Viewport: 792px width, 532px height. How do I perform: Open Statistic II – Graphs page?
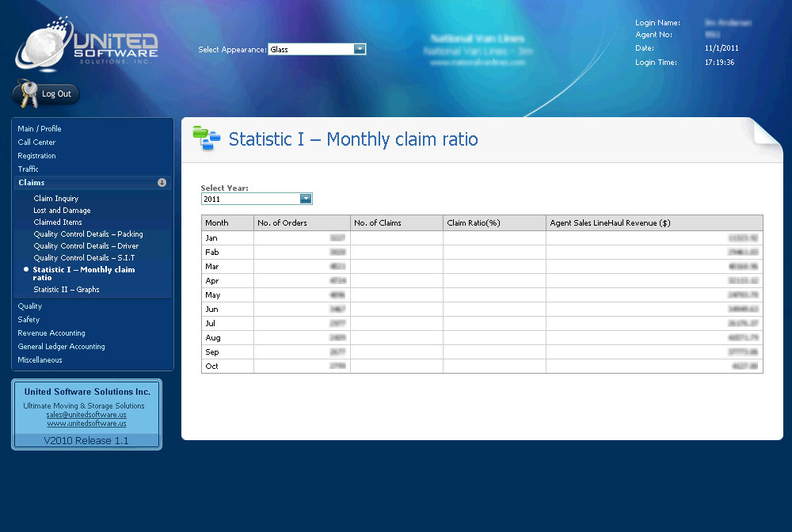point(67,290)
